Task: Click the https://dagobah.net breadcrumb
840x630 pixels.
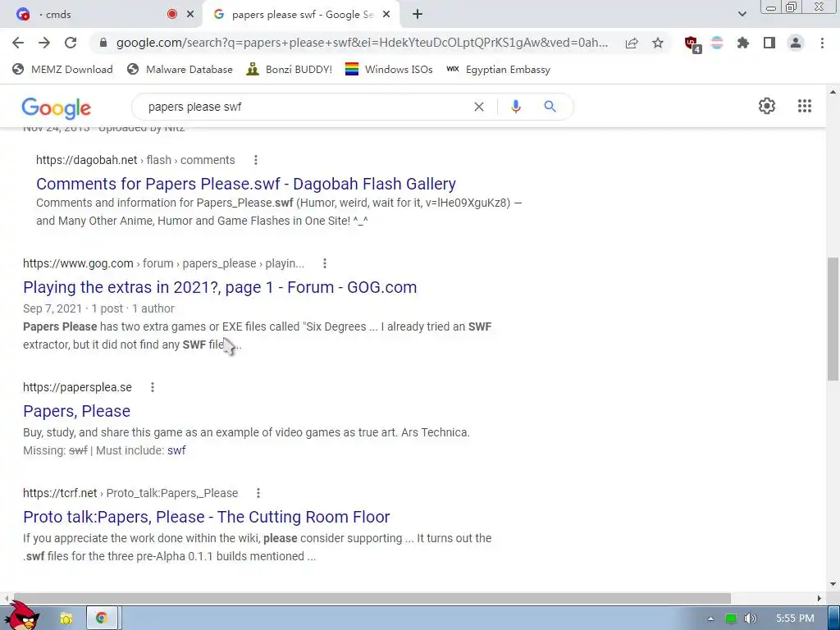Action: click(x=87, y=160)
